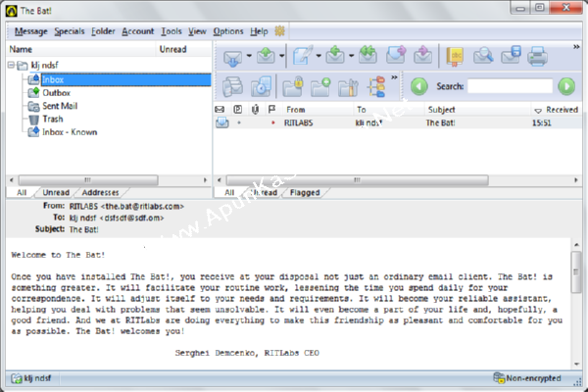Open the send mail dropdown arrow

click(281, 56)
